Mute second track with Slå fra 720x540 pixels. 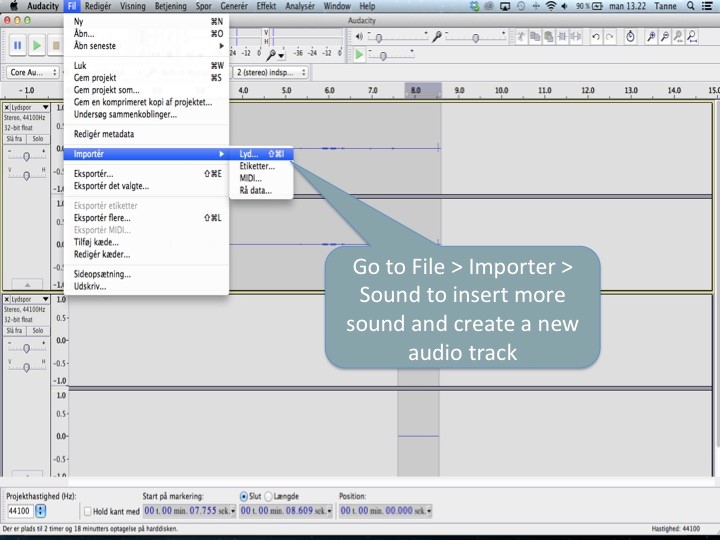[15, 331]
